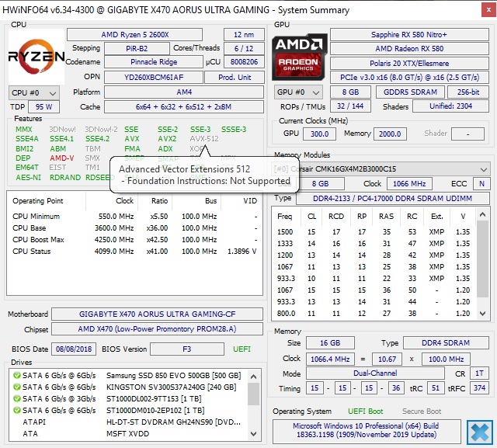Click the AM4 platform field
Viewport: 497px width, 448px height.
184,92
